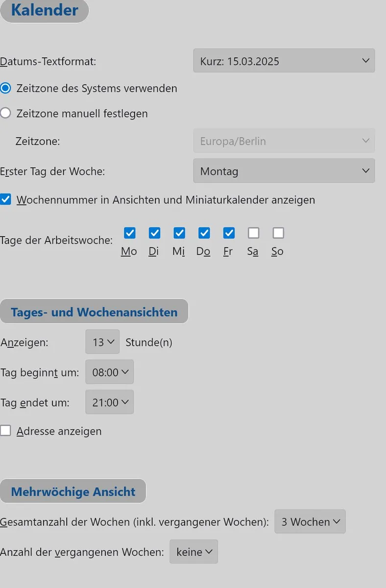Uncheck Do workweek checkbox
Image resolution: width=386 pixels, height=588 pixels.
[x=204, y=233]
